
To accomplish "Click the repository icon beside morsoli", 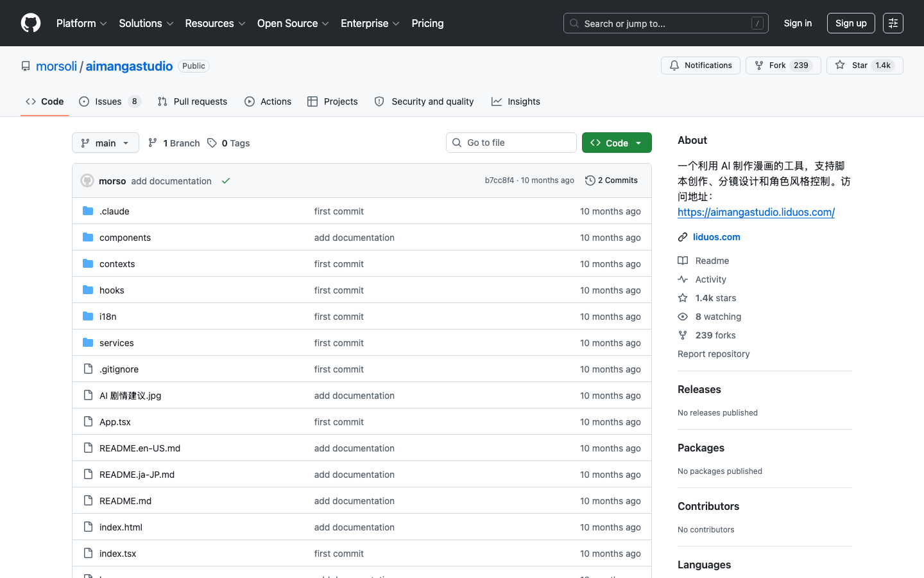I will pyautogui.click(x=26, y=66).
